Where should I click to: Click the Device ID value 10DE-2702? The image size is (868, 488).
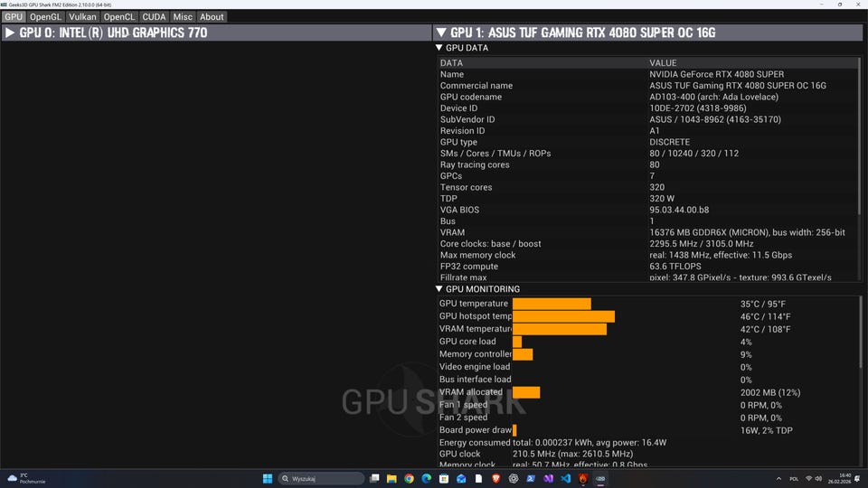click(697, 108)
